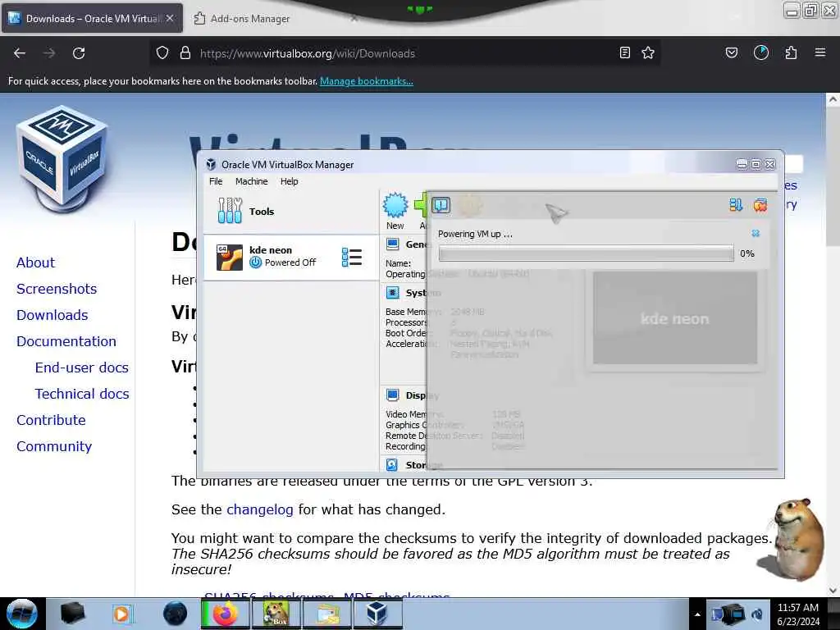This screenshot has width=840, height=630.
Task: Open the Machine menu in VirtualBox Manager
Action: coord(251,181)
